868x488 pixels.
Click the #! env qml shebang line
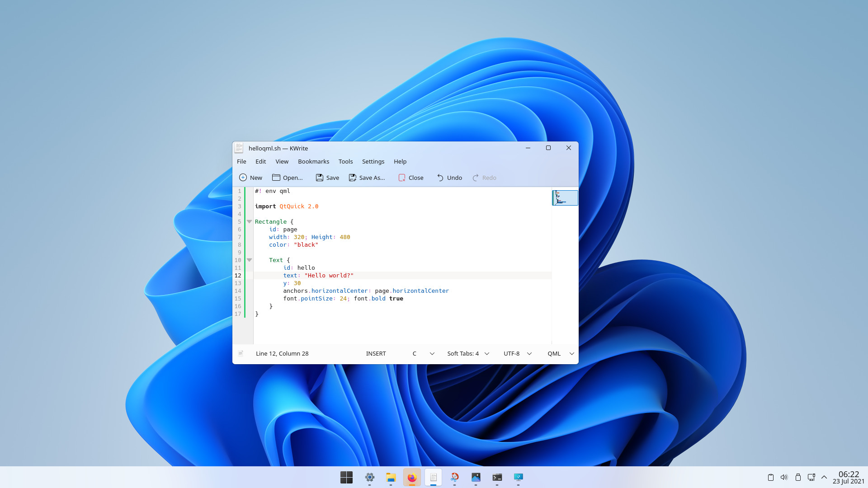pyautogui.click(x=273, y=191)
